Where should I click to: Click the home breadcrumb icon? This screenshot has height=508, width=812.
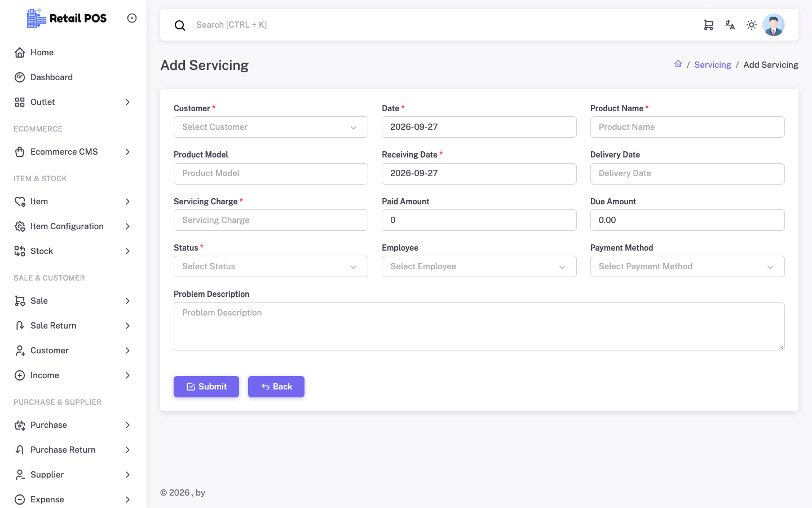pyautogui.click(x=678, y=64)
